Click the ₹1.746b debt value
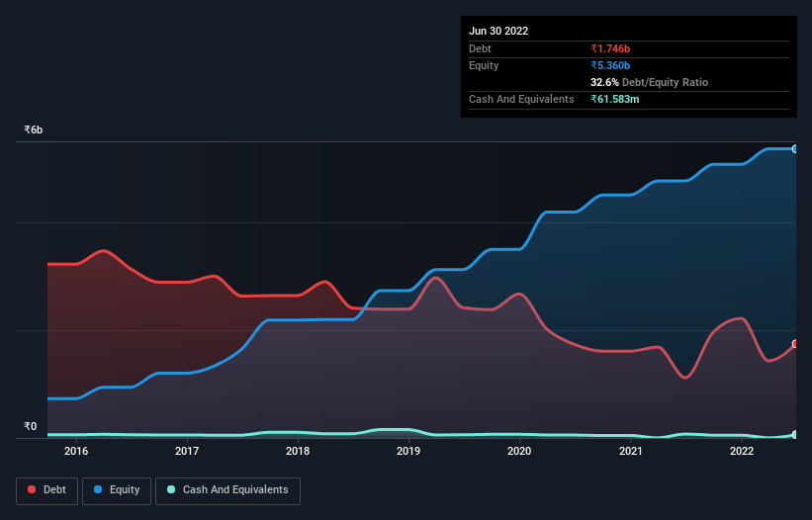812x520 pixels. click(610, 48)
